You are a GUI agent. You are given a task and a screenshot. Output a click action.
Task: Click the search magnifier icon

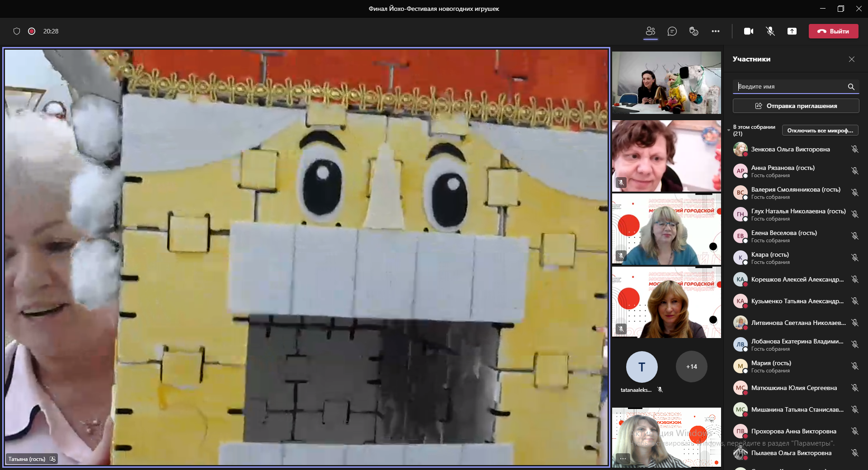(x=851, y=87)
